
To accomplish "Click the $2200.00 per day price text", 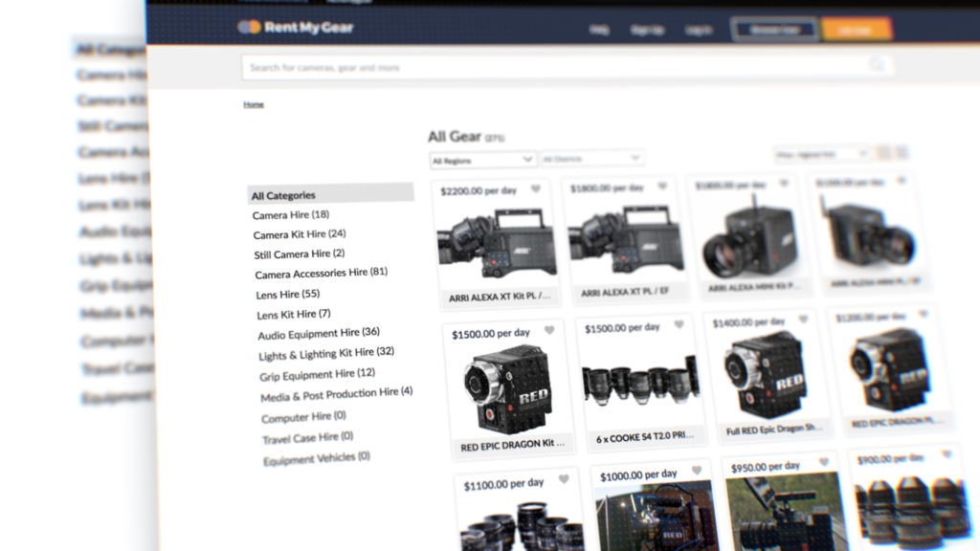I will point(479,190).
